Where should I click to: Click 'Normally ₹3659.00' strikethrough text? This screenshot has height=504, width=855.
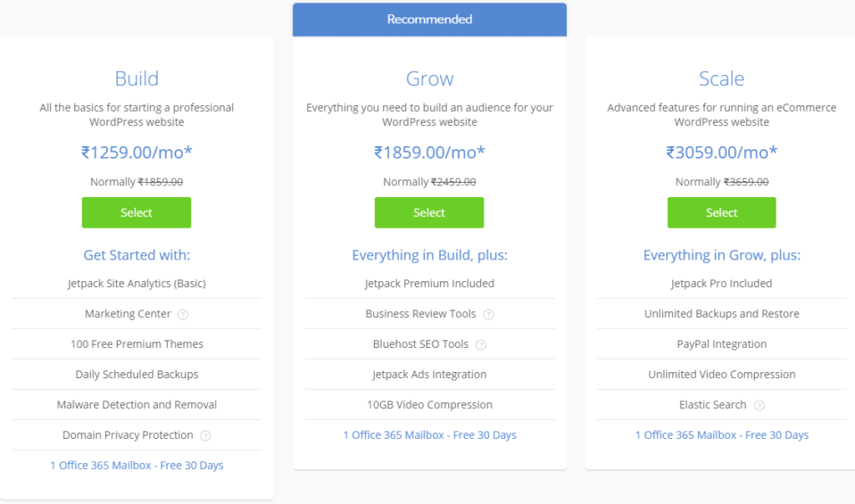[722, 182]
